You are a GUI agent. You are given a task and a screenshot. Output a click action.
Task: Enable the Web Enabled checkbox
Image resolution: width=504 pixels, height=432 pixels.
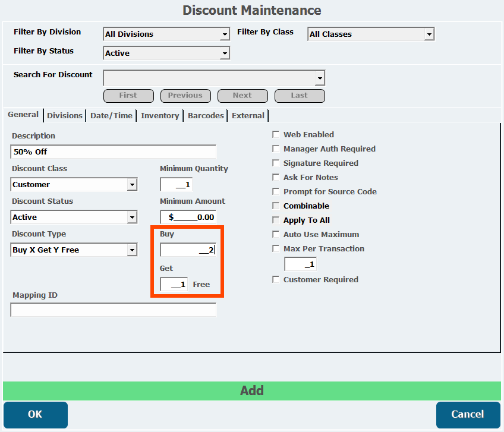[276, 134]
